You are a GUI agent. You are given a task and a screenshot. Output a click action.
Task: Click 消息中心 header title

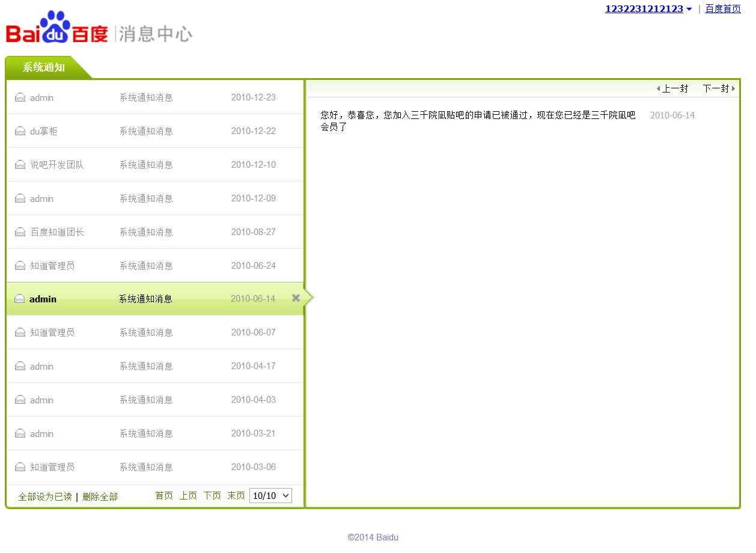pyautogui.click(x=155, y=34)
